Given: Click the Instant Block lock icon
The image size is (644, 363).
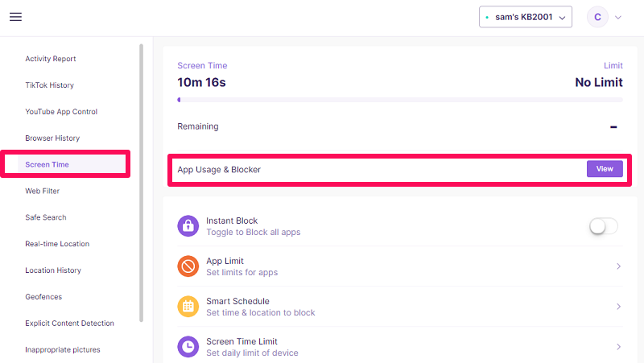Looking at the screenshot, I should (x=188, y=226).
